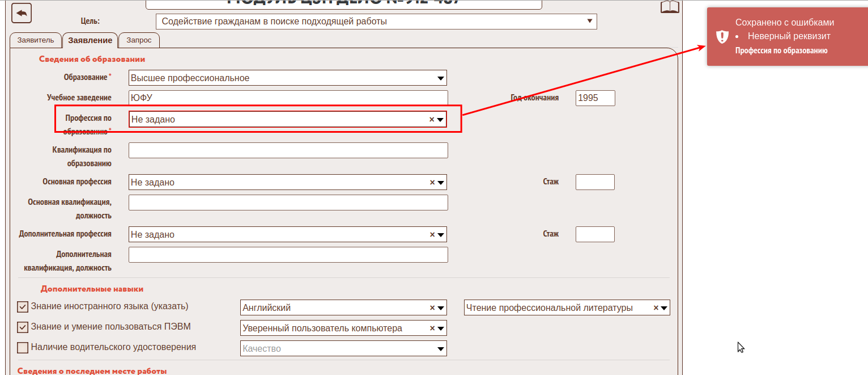
Task: Click the Учебное заведение input field
Action: 288,98
